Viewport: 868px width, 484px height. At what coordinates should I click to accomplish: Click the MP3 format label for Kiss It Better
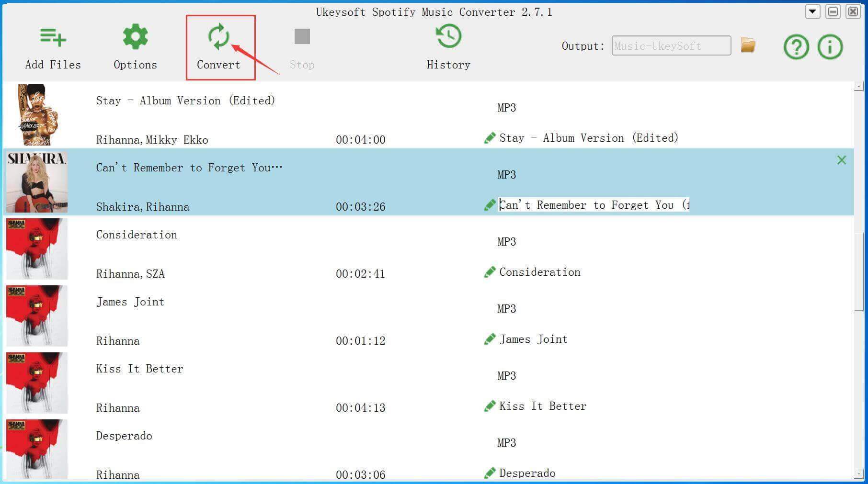[x=506, y=376]
